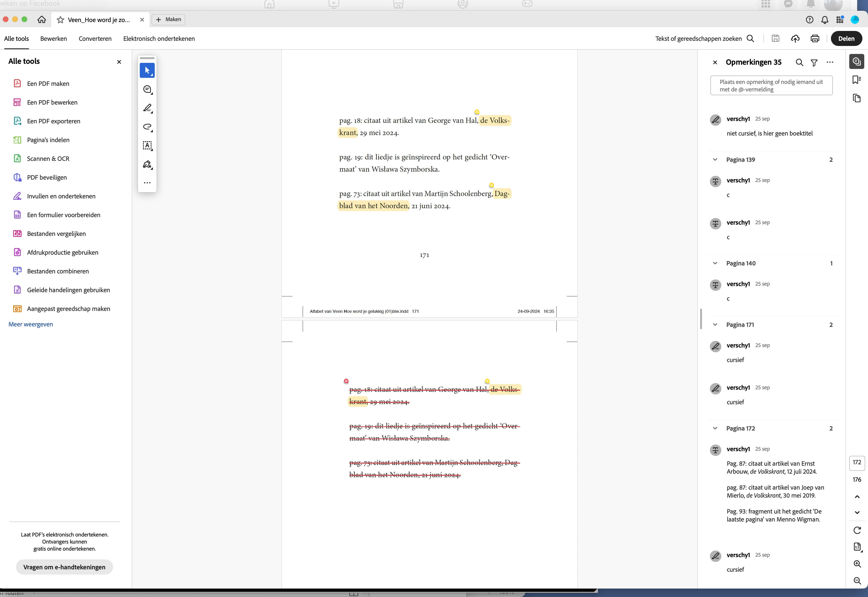Open the bookmarks panel icon
This screenshot has width=868, height=597.
[857, 80]
